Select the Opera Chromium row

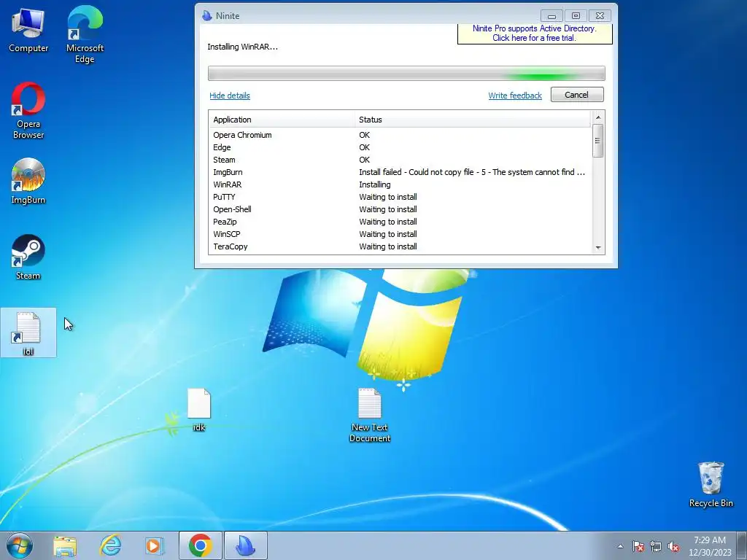point(400,135)
